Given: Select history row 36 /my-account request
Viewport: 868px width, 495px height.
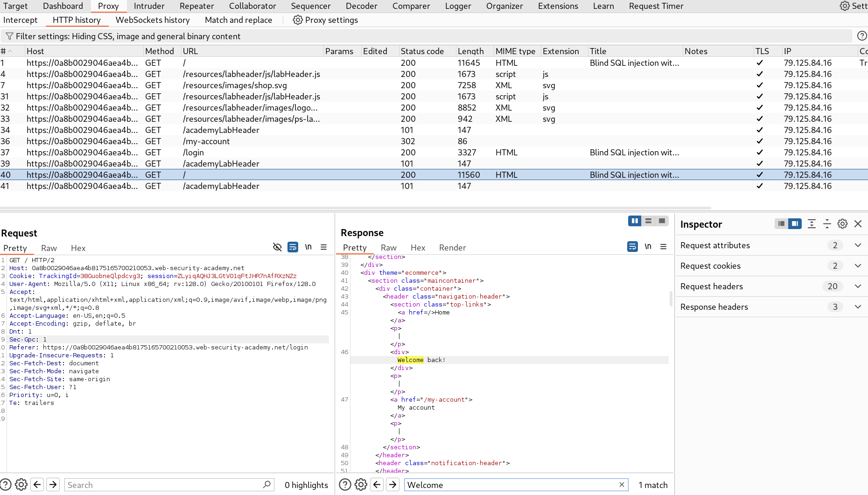Looking at the screenshot, I should click(x=434, y=141).
